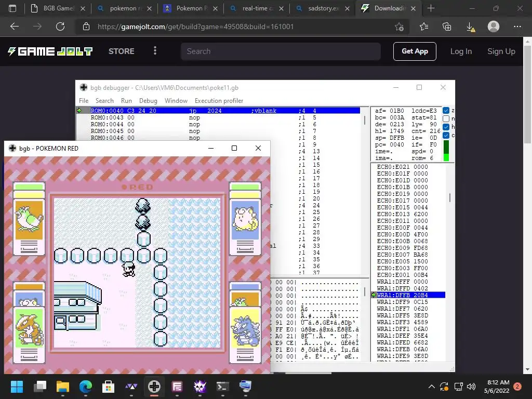Open Task View on taskbar

click(40, 387)
